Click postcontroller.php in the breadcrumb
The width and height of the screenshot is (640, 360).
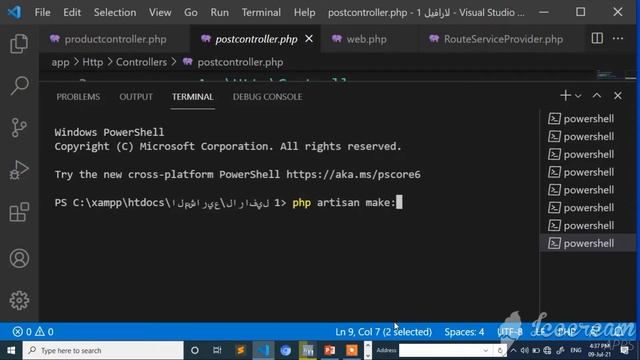tap(240, 62)
